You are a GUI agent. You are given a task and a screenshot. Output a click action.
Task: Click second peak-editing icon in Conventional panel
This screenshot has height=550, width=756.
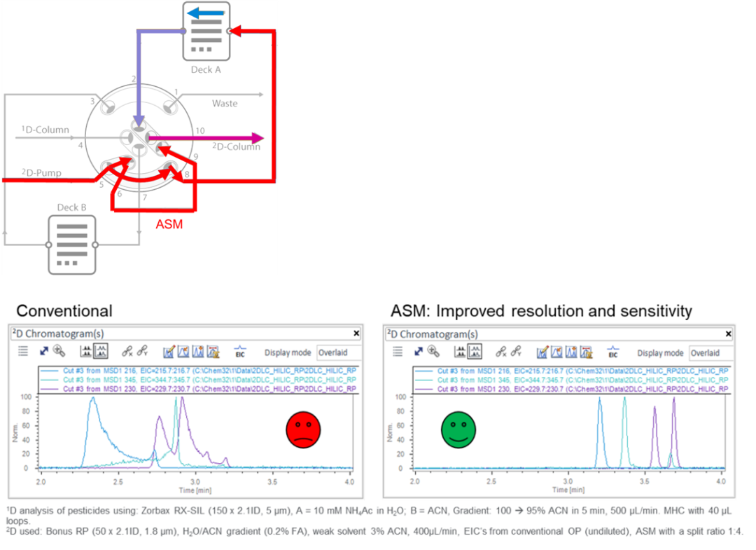point(183,352)
